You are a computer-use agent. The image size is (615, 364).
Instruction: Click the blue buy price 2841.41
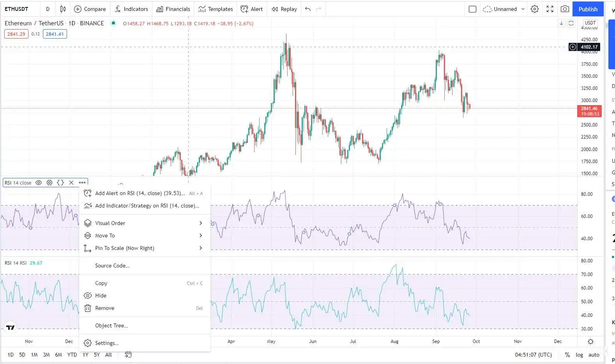55,34
